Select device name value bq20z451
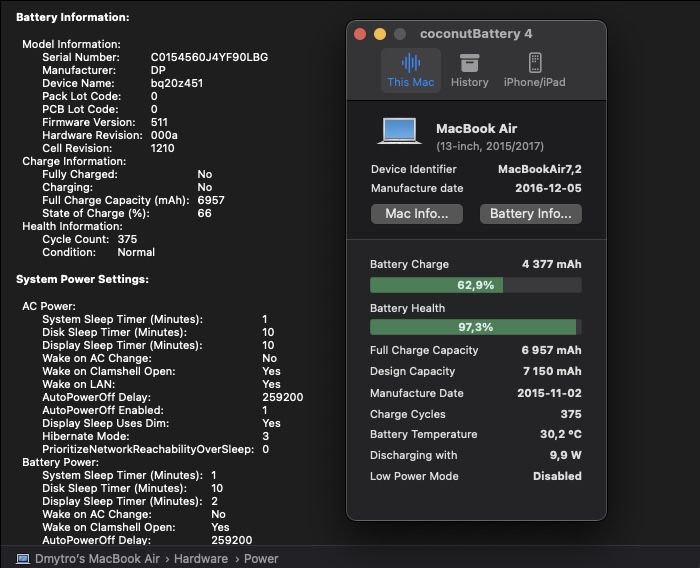This screenshot has height=568, width=700. tap(177, 83)
